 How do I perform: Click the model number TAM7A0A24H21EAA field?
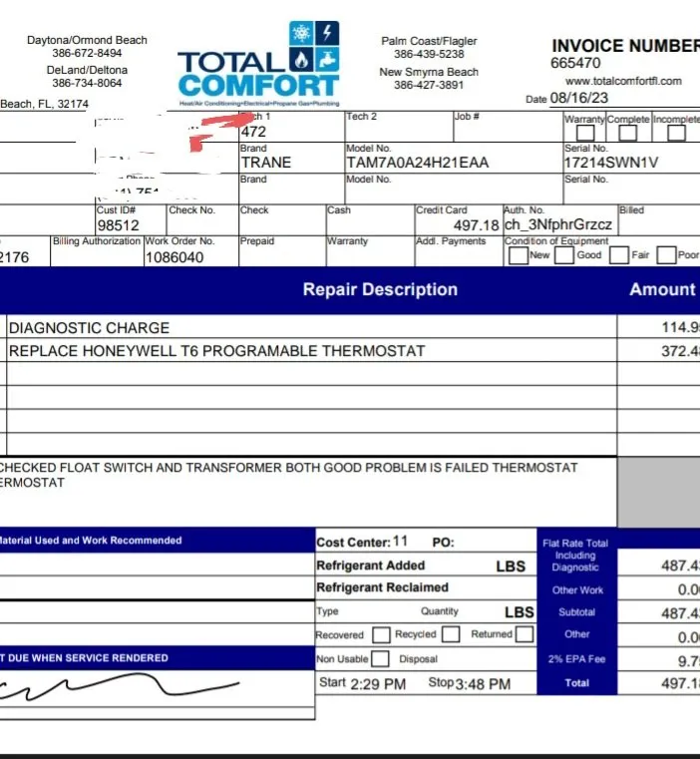coord(417,163)
